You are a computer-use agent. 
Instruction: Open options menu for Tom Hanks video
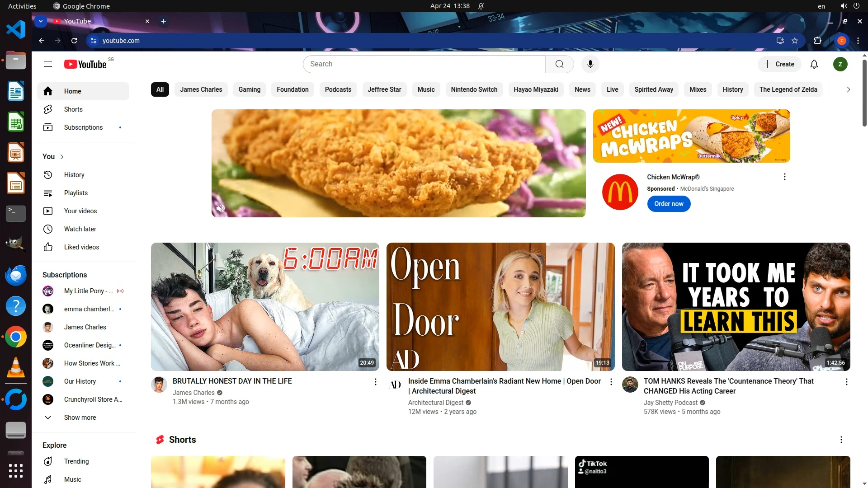coord(846,382)
